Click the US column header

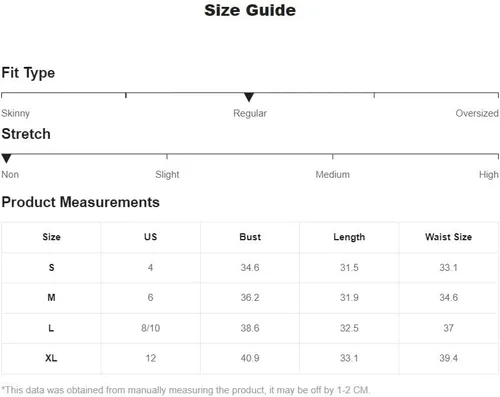coord(151,237)
